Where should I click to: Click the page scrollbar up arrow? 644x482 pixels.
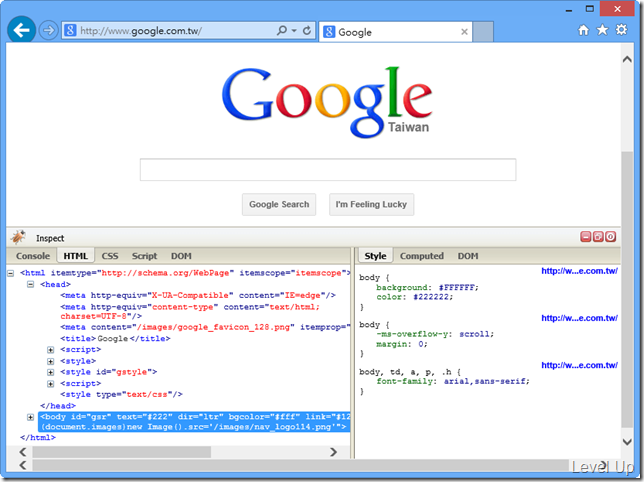click(x=627, y=60)
